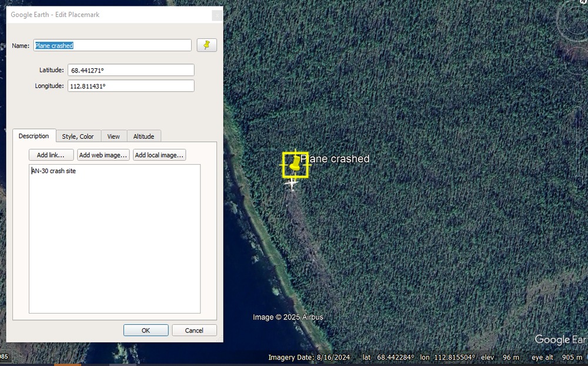Viewport: 588px width, 366px height.
Task: Edit the placemark Name field
Action: 112,45
